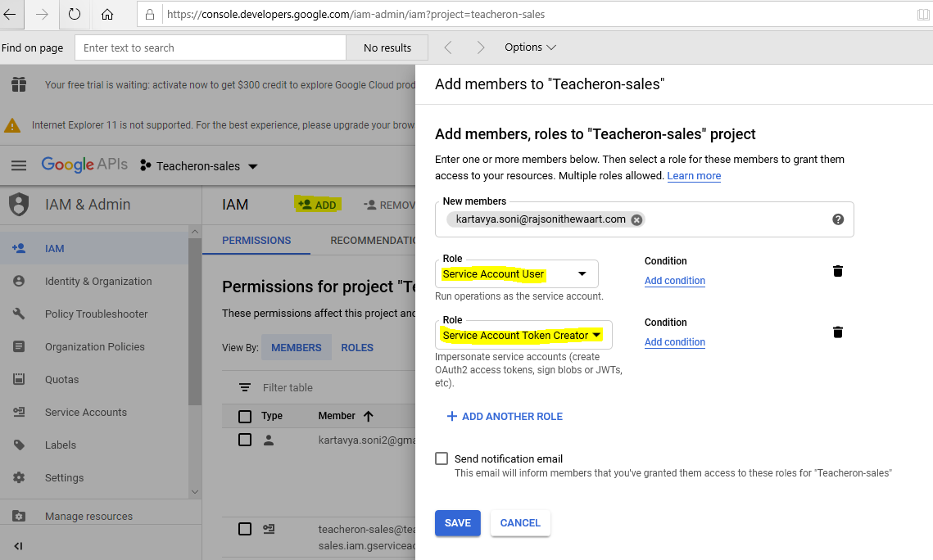Open the Learn more link
This screenshot has width=933, height=560.
694,176
